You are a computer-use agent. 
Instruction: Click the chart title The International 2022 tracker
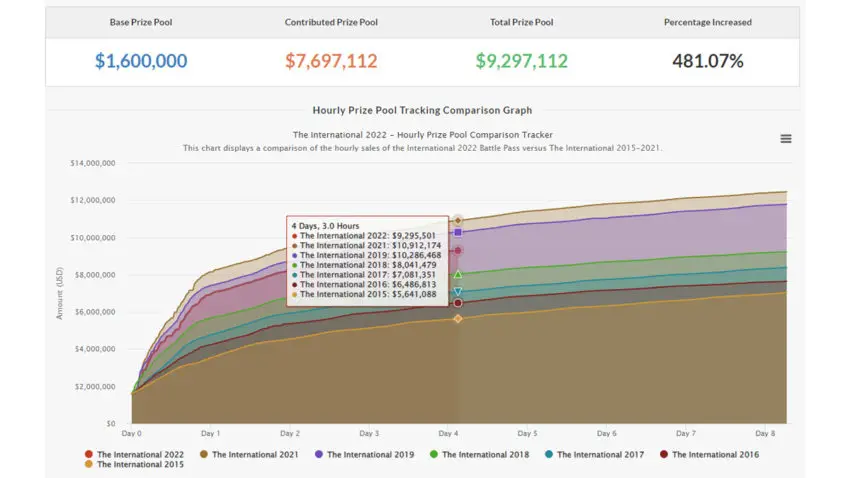[x=422, y=134]
